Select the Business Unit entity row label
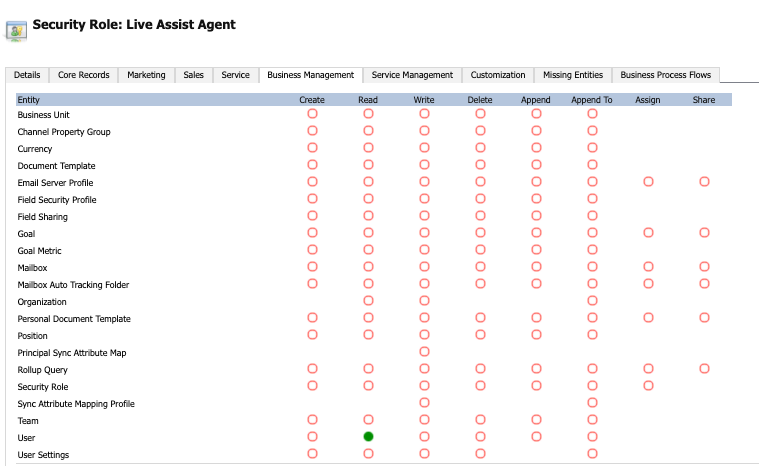 (x=44, y=115)
